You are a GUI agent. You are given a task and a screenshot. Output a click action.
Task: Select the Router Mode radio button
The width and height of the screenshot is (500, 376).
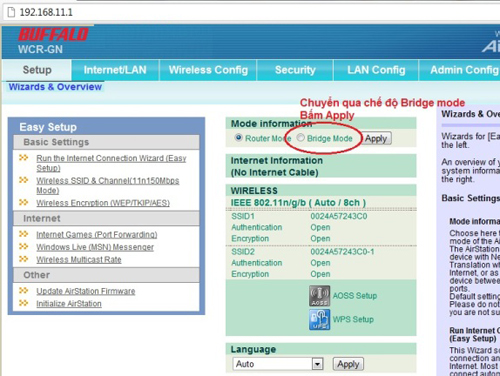coord(238,137)
